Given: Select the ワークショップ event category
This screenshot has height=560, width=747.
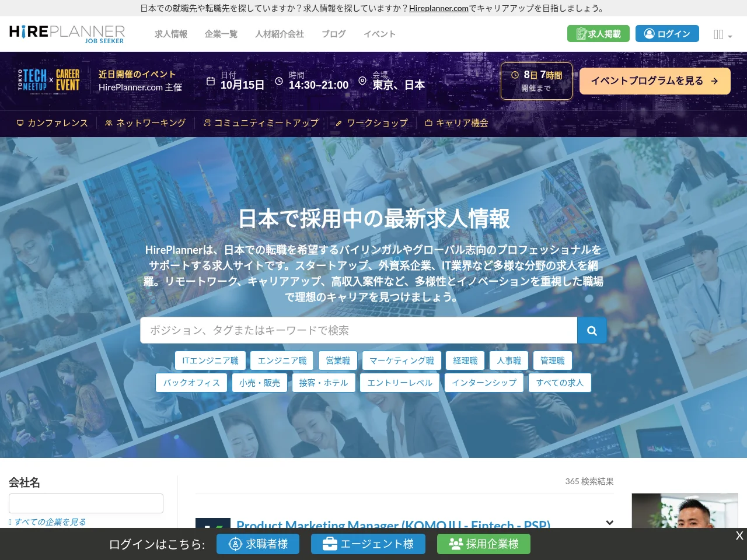Looking at the screenshot, I should [372, 123].
